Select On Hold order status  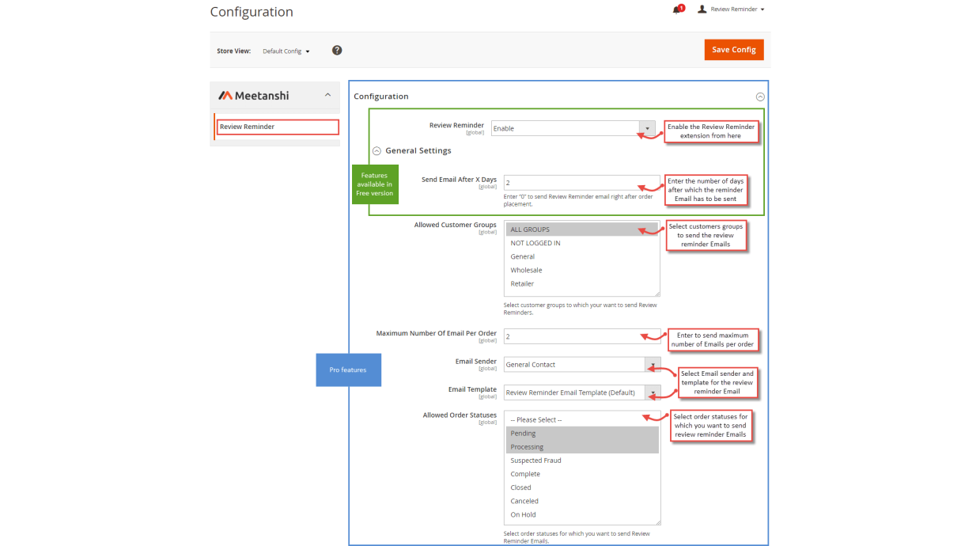pyautogui.click(x=581, y=514)
